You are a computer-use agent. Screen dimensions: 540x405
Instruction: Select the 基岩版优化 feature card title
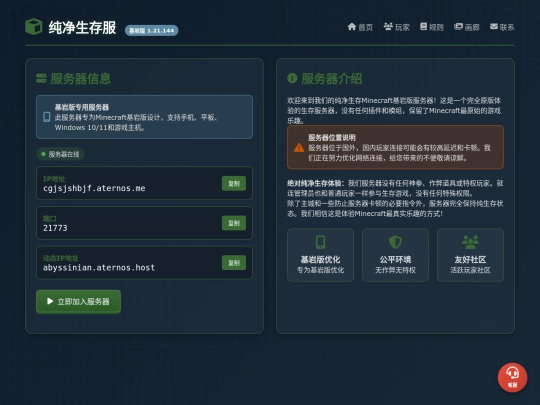320,259
